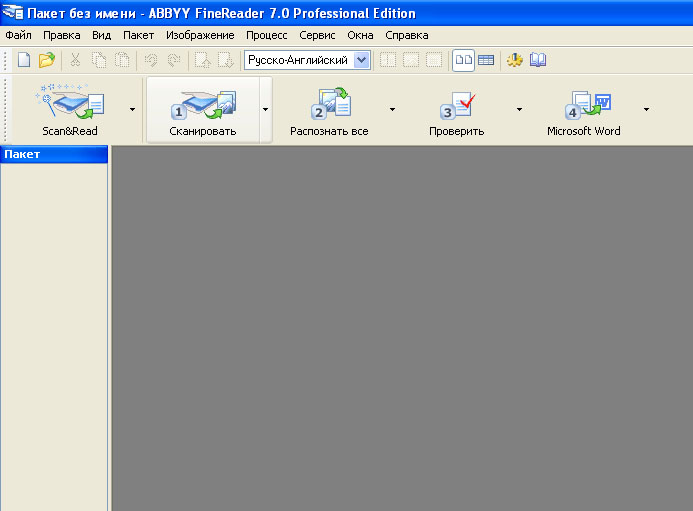Click the Copy icon in toolbar

(x=99, y=60)
